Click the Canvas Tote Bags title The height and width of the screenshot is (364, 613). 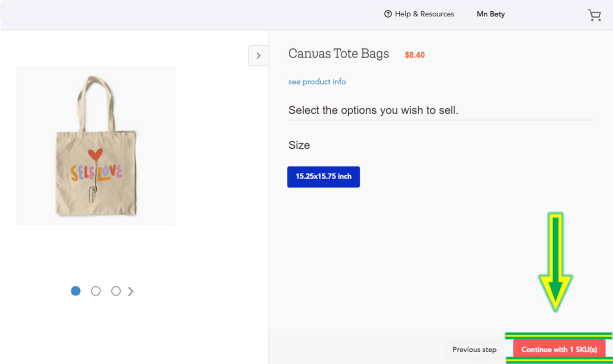click(x=338, y=54)
